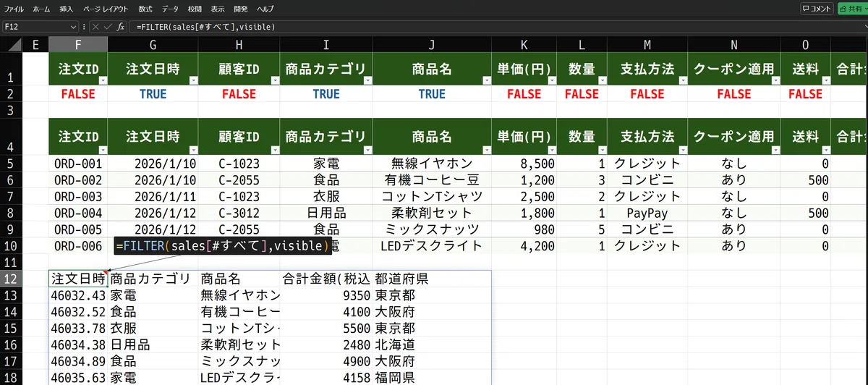Open row 1 注文日時 filter dropdown
The height and width of the screenshot is (385, 868).
coord(193,80)
